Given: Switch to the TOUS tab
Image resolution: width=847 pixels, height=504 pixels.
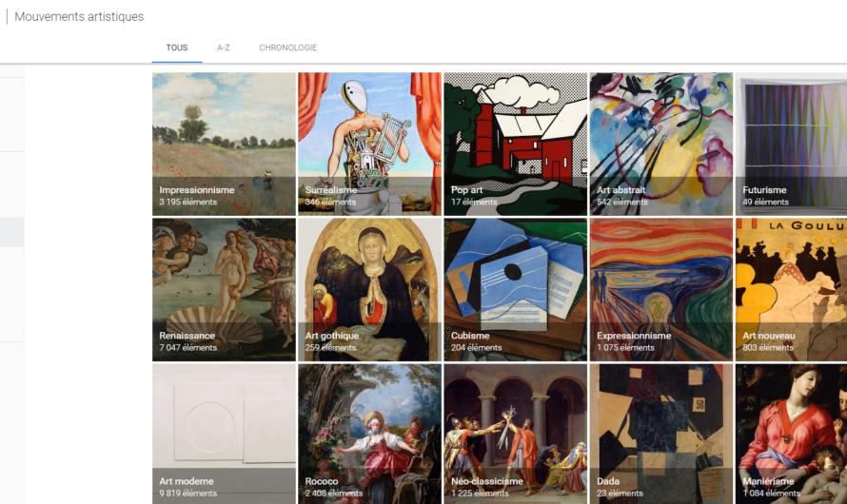Looking at the screenshot, I should [177, 48].
